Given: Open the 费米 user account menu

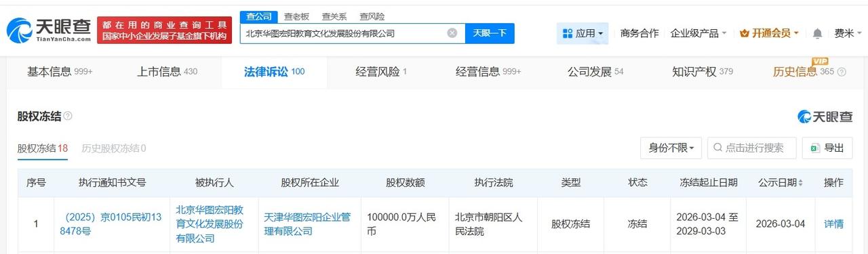Looking at the screenshot, I should [848, 33].
